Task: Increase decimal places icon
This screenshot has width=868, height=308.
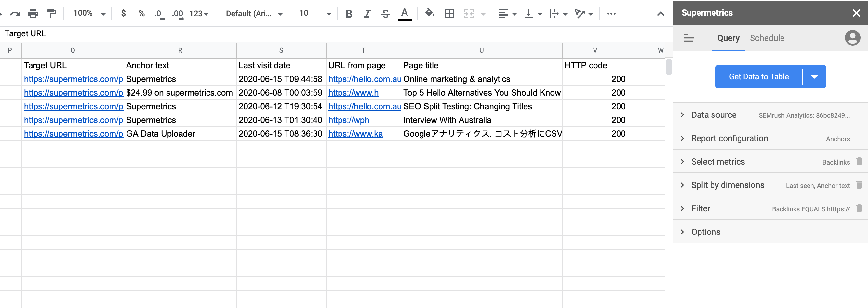Action: [178, 14]
